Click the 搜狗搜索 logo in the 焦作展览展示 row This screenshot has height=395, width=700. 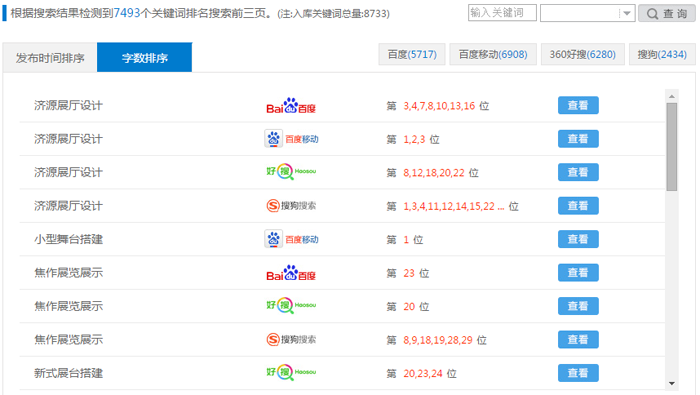point(291,340)
